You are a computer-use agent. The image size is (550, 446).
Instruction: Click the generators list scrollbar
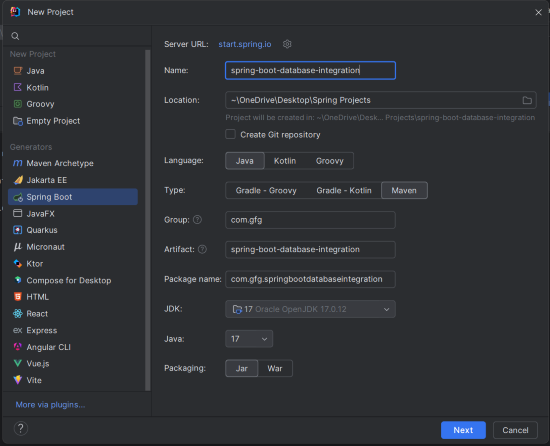[x=148, y=220]
